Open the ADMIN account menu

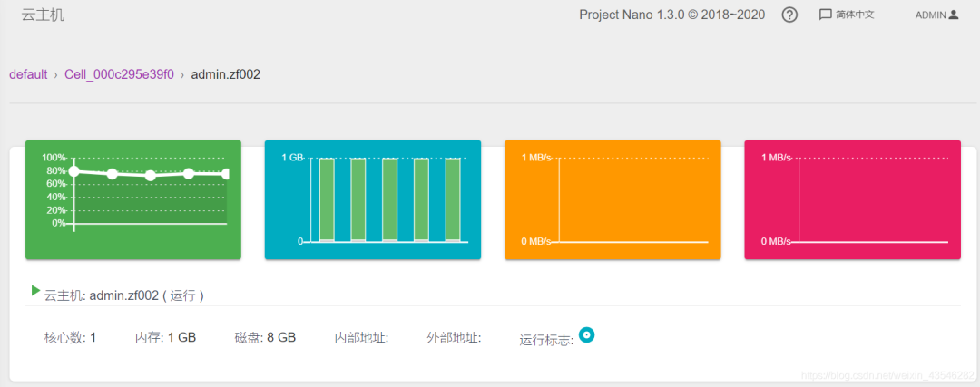pos(936,15)
